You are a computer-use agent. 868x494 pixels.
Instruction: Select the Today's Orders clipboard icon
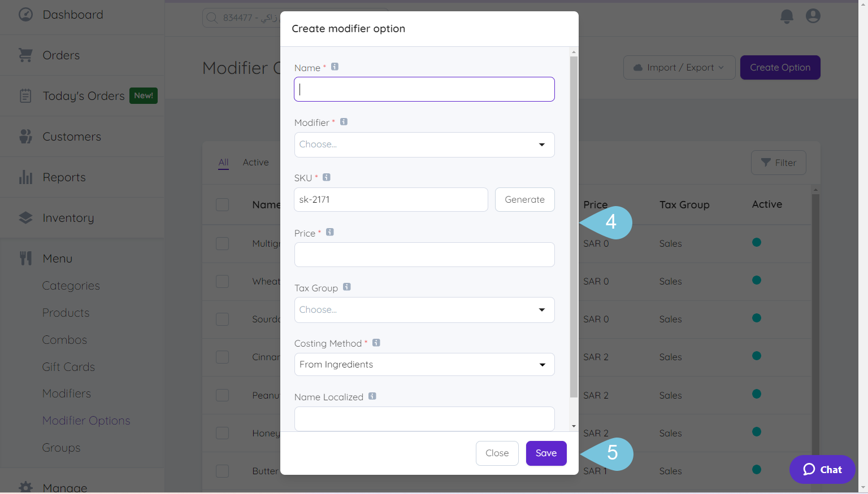(25, 95)
